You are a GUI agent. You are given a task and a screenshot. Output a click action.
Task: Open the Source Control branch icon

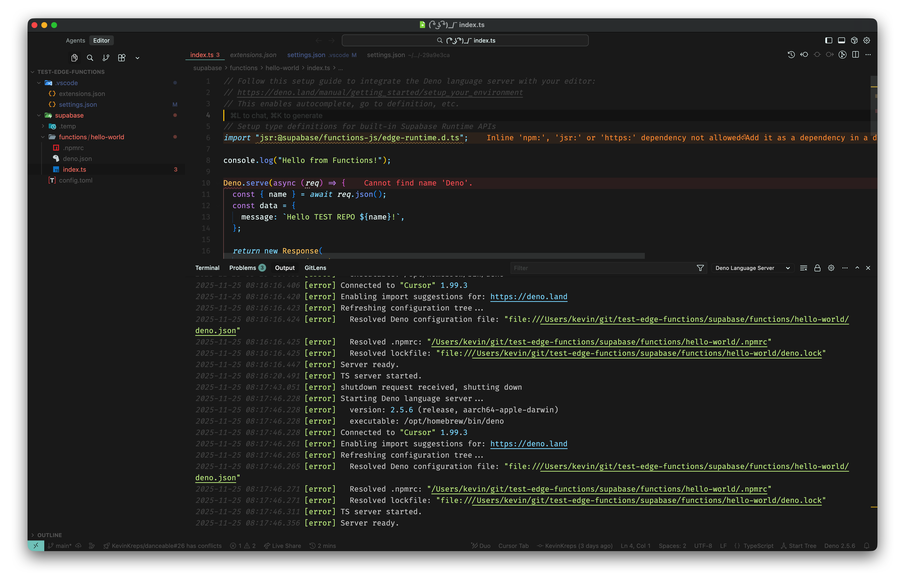[106, 58]
